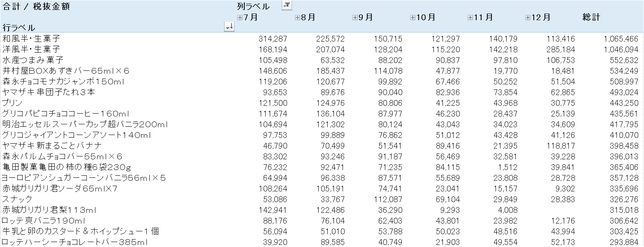This screenshot has height=247, width=644.
Task: Select row label 和風半・生菓子
Action: click(31, 39)
